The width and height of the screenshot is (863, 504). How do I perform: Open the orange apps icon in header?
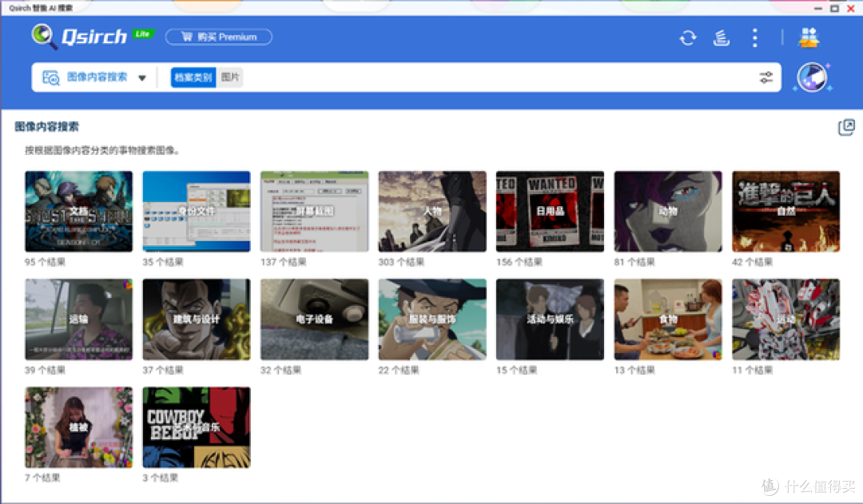click(x=809, y=38)
